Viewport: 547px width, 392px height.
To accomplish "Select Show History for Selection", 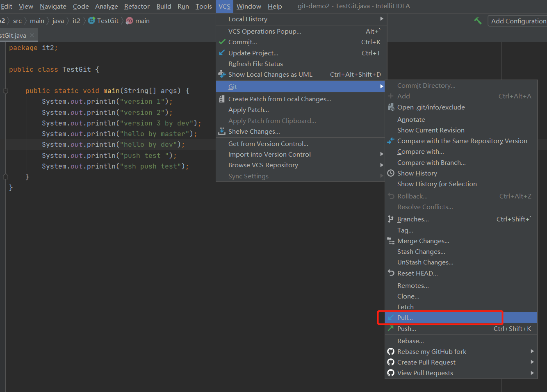I will pos(461,184).
